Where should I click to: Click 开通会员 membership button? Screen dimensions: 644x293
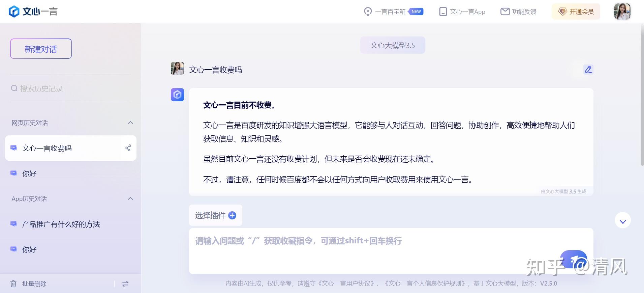point(576,11)
